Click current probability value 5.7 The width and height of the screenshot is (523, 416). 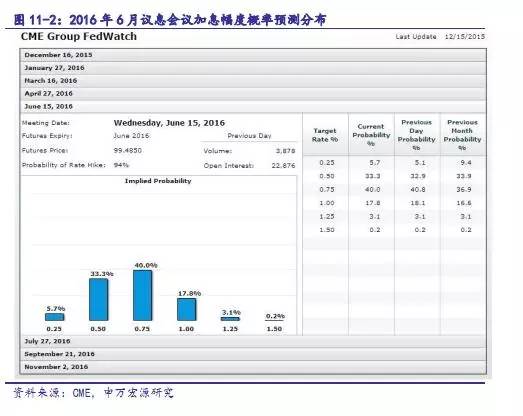click(x=375, y=162)
